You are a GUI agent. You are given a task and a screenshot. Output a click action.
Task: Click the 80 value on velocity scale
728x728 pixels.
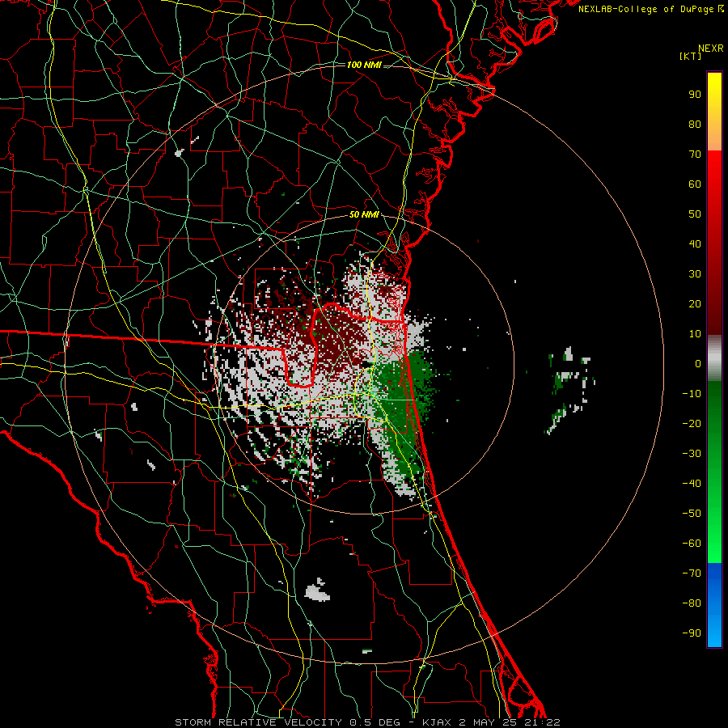coord(695,124)
